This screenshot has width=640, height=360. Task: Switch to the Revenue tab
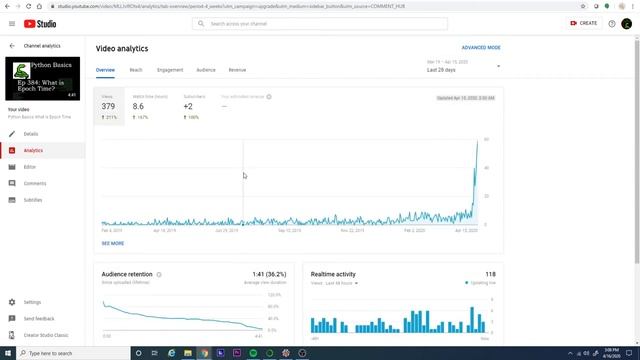pos(237,70)
